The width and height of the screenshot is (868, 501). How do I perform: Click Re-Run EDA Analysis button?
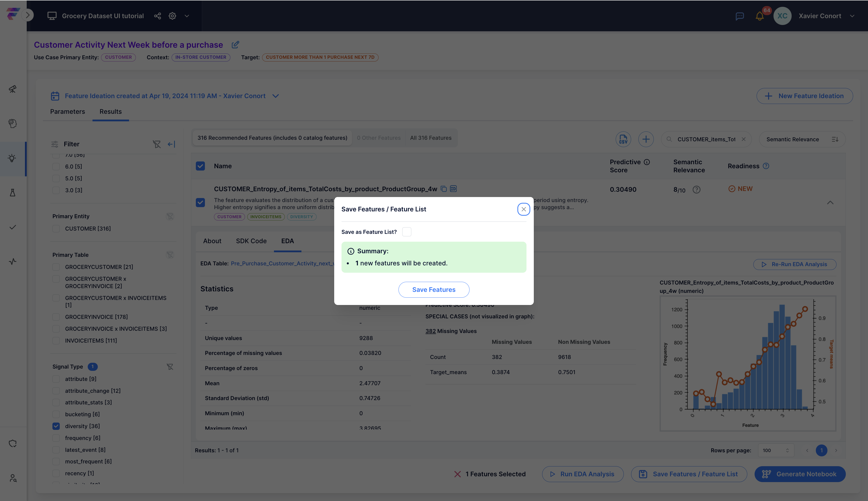tap(795, 264)
